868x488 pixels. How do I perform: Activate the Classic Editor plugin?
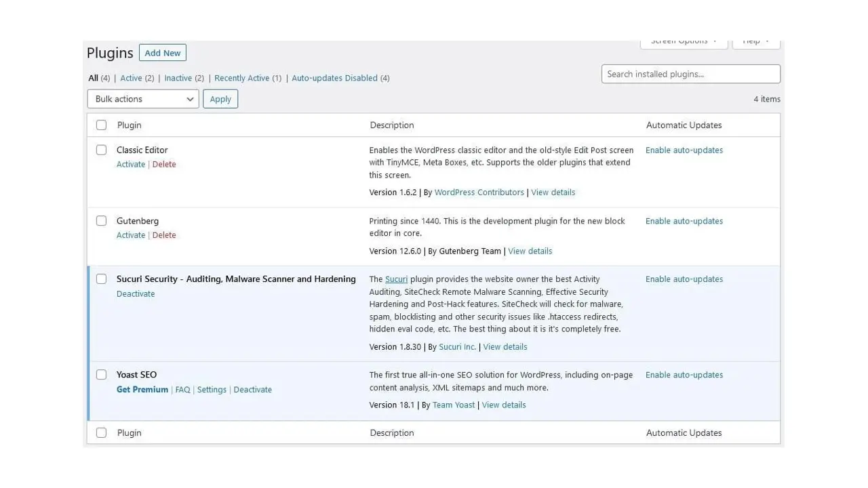click(x=131, y=164)
